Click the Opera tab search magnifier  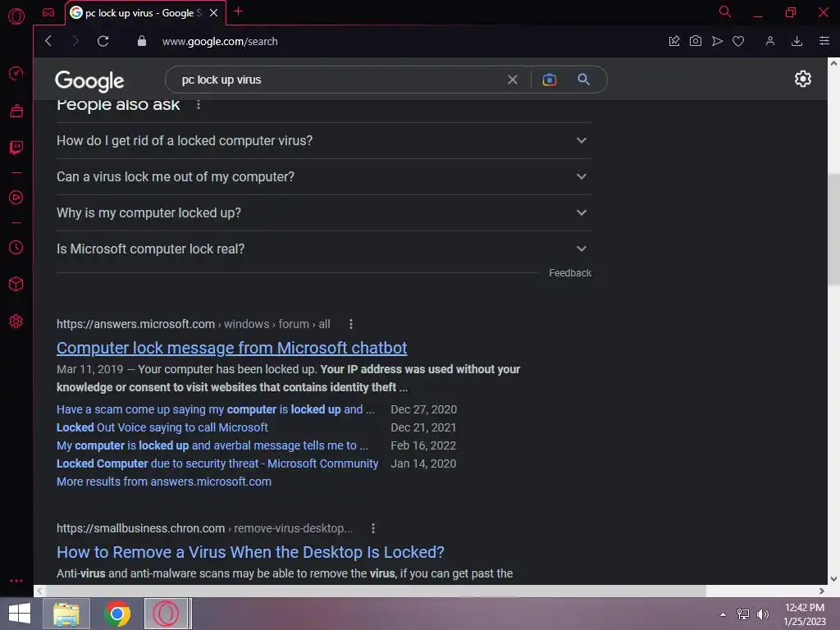tap(725, 11)
